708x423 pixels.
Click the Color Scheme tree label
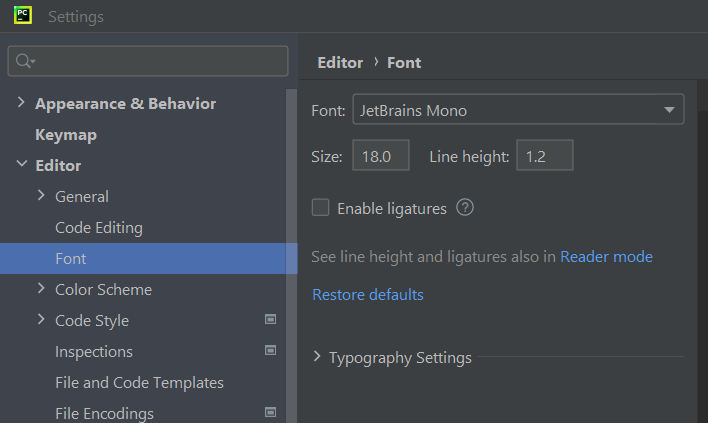click(103, 290)
